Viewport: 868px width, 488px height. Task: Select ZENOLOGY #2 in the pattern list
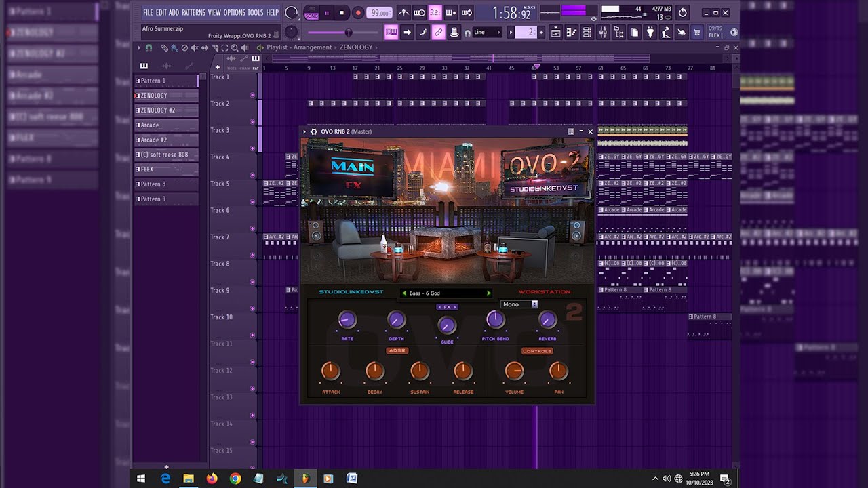[166, 110]
